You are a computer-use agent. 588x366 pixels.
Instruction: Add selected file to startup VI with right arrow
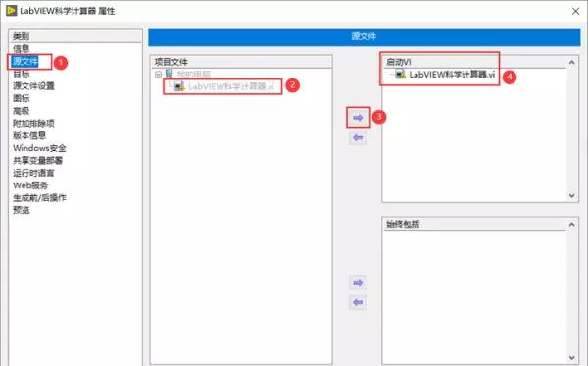[358, 118]
